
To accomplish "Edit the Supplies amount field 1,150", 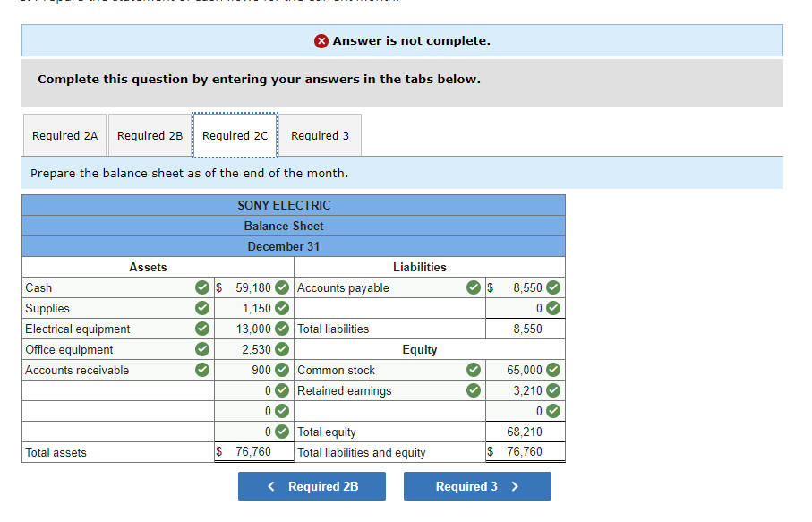I will (253, 308).
